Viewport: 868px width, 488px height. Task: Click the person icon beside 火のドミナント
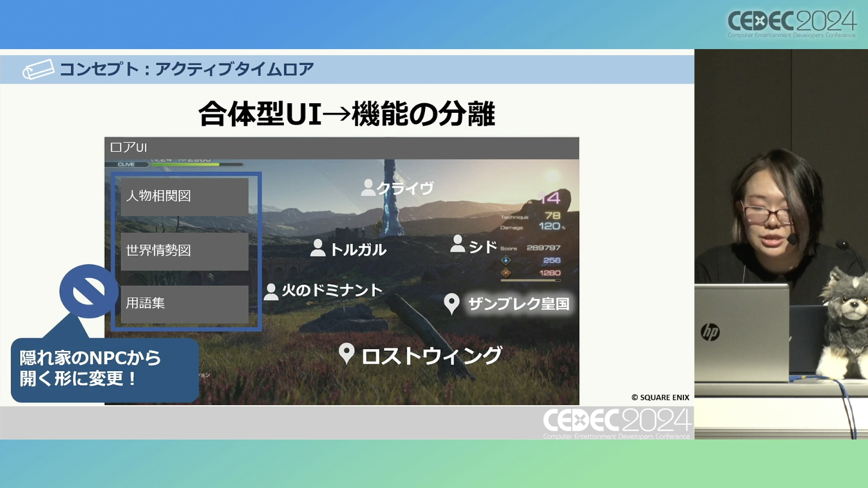coord(271,291)
